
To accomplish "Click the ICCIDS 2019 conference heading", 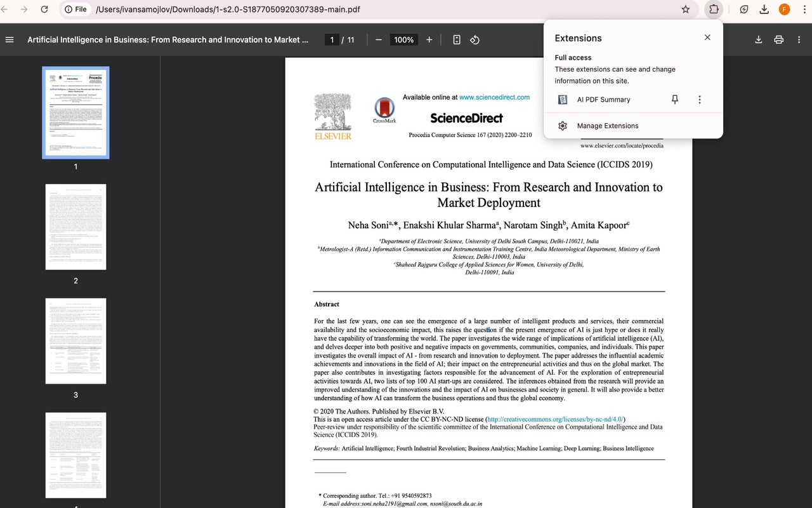I will point(491,164).
